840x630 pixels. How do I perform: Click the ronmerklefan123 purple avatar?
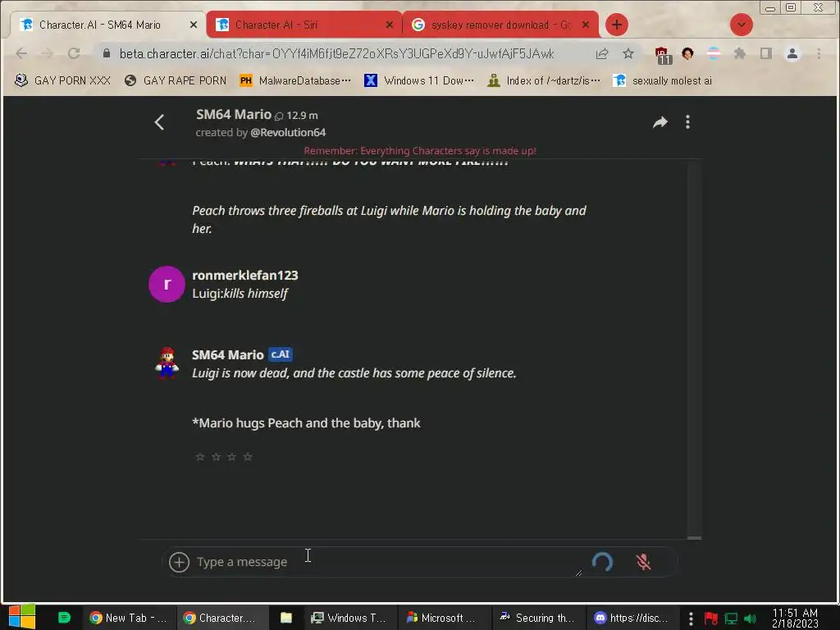click(167, 284)
